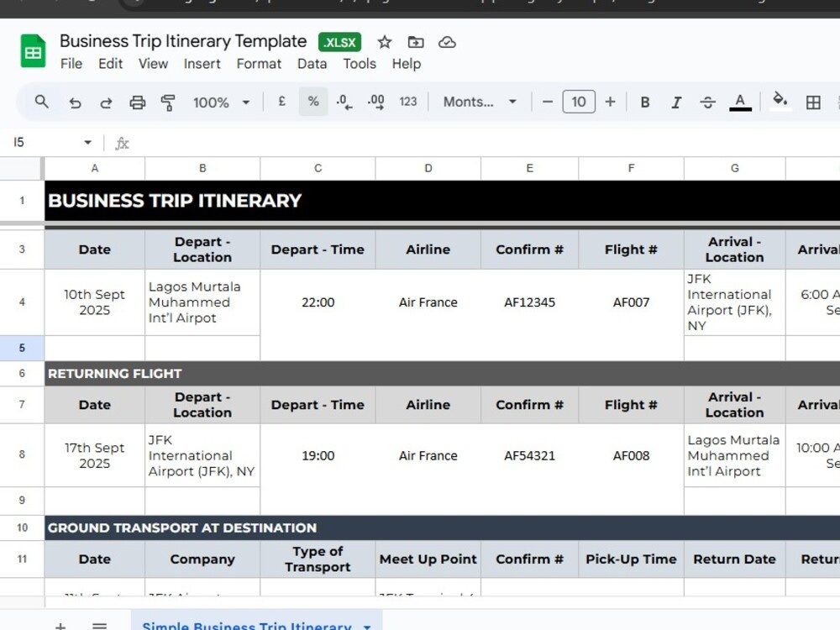Viewport: 840px width, 630px height.
Task: Click the search menus magnifier icon
Action: (42, 102)
